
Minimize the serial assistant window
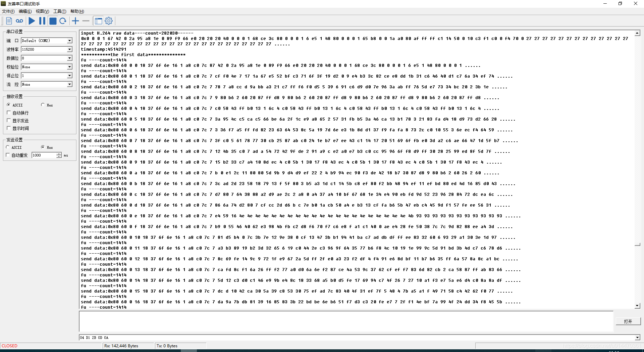pos(605,4)
